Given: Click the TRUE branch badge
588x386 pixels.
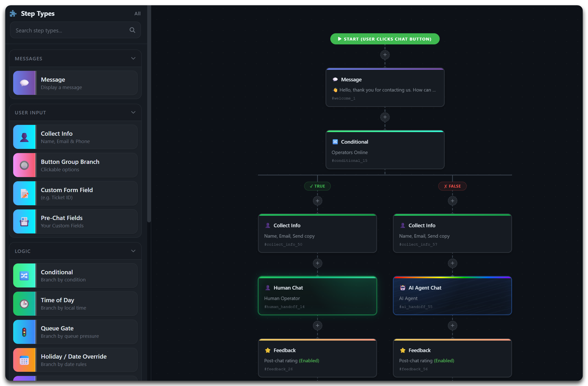Looking at the screenshot, I should 317,186.
